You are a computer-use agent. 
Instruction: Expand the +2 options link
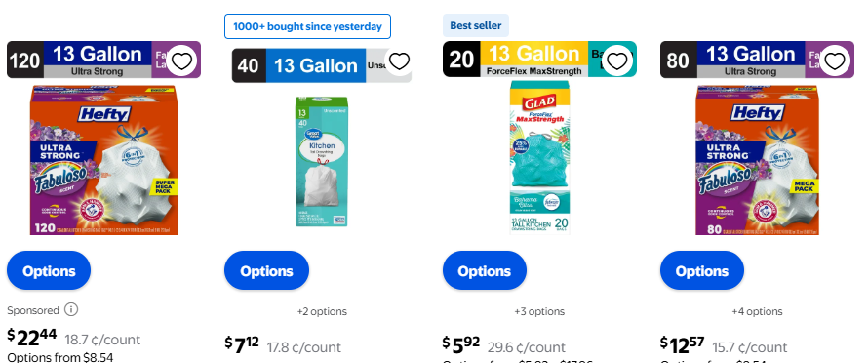tap(322, 311)
